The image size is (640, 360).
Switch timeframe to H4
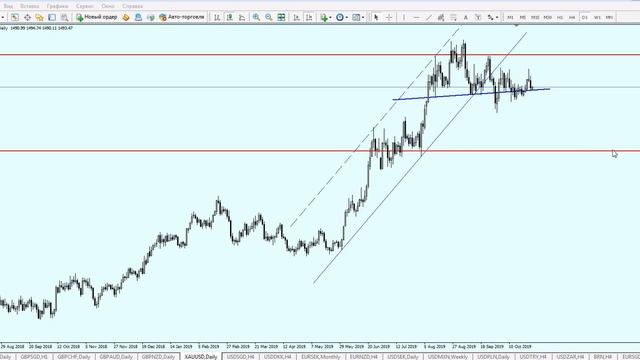pyautogui.click(x=572, y=17)
